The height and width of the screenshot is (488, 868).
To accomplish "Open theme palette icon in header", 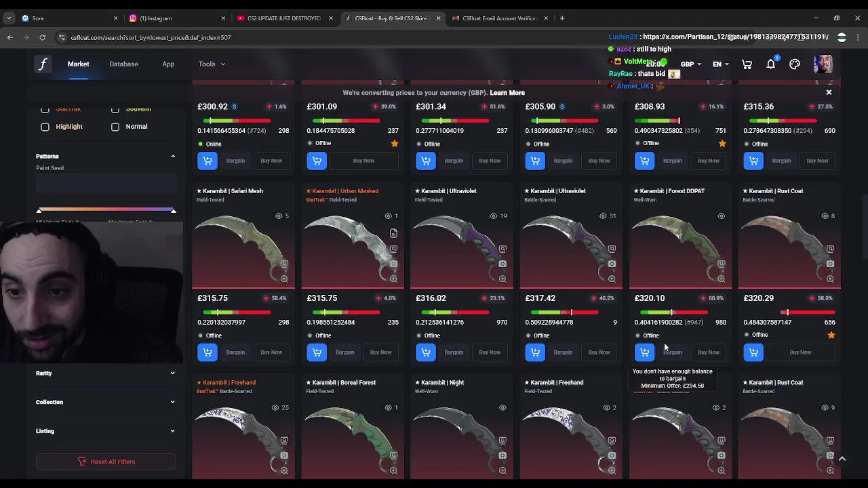I will (x=795, y=64).
